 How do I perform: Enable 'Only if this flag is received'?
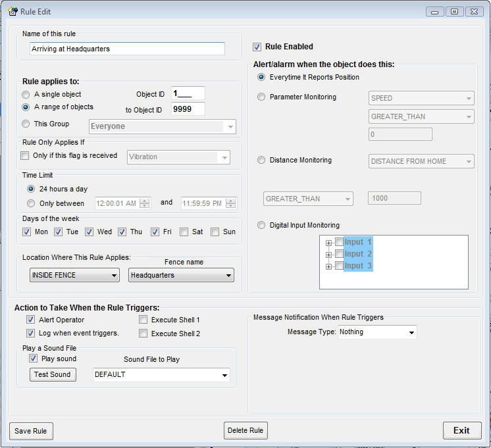(25, 156)
